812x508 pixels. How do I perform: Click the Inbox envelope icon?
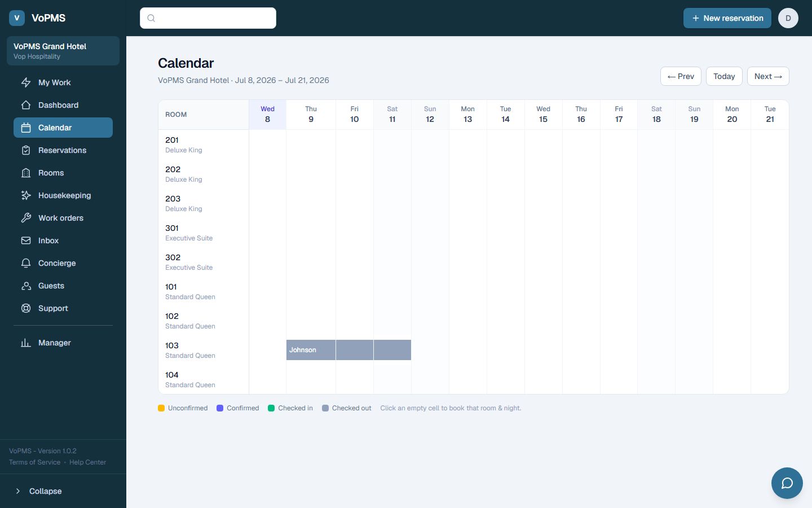coord(26,240)
